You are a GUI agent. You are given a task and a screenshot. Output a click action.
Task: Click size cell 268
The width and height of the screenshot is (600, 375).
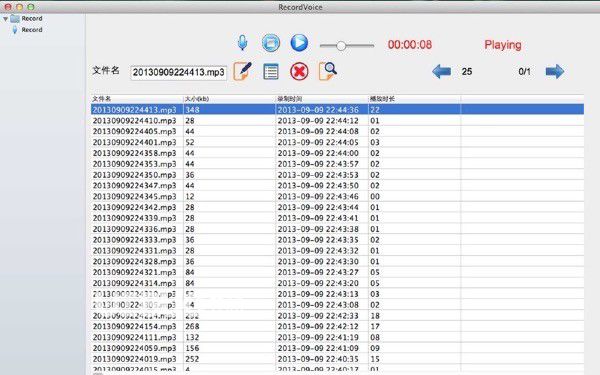(x=192, y=326)
